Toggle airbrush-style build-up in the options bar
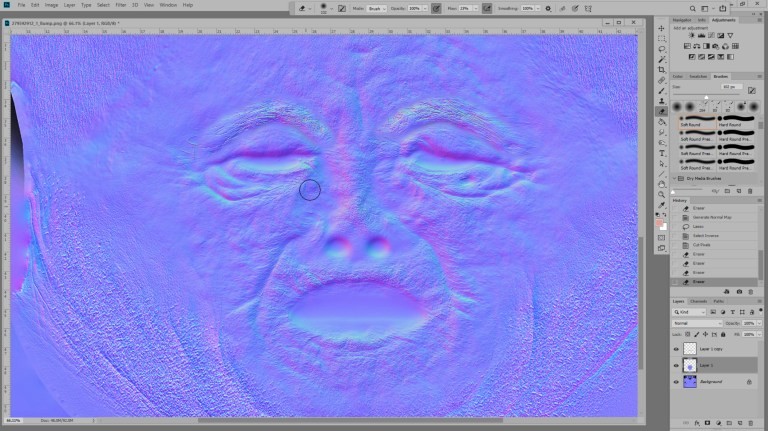This screenshot has height=431, width=768. 486,8
